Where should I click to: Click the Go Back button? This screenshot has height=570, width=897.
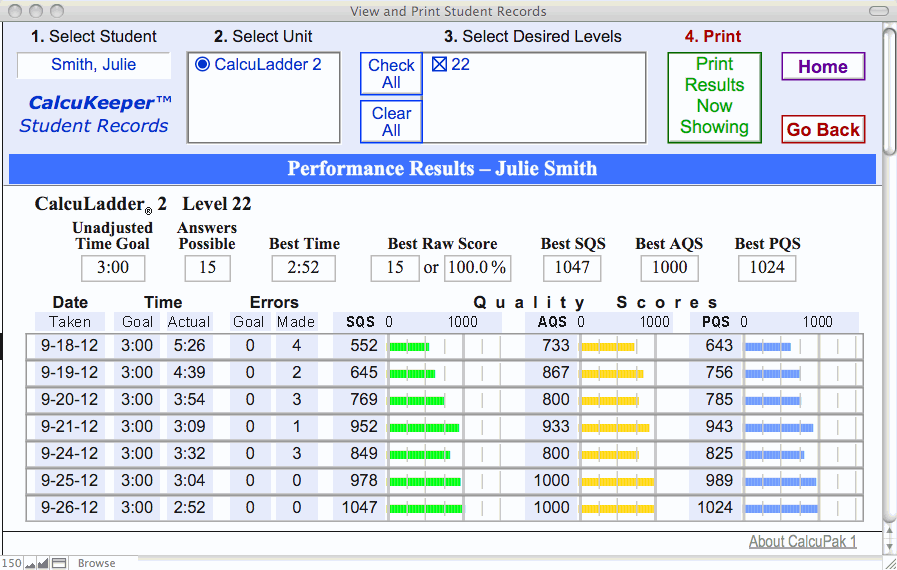click(823, 129)
